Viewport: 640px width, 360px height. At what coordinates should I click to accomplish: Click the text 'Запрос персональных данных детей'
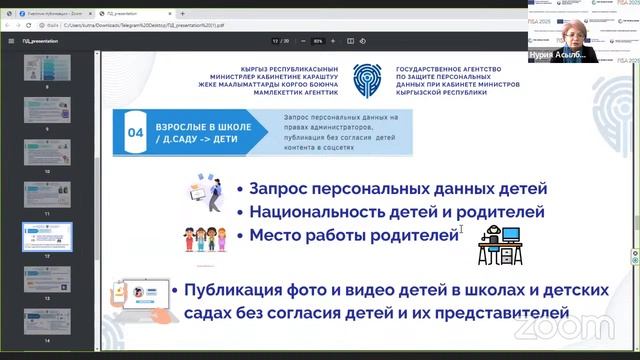coord(398,189)
